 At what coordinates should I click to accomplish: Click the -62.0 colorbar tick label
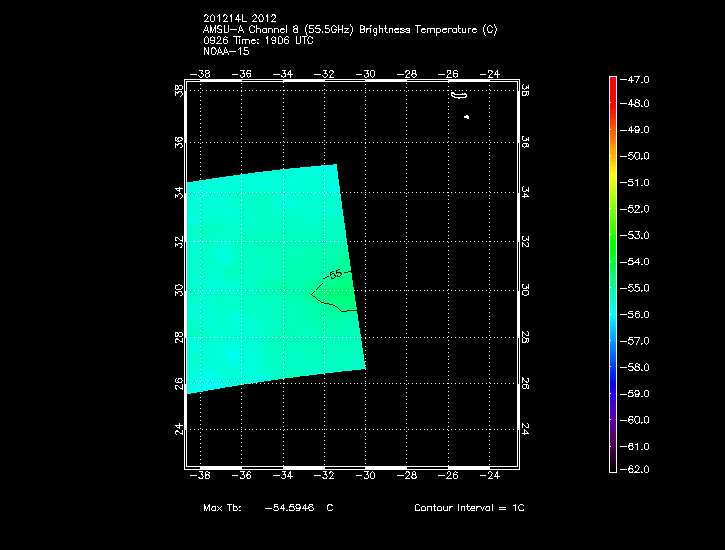coord(637,469)
